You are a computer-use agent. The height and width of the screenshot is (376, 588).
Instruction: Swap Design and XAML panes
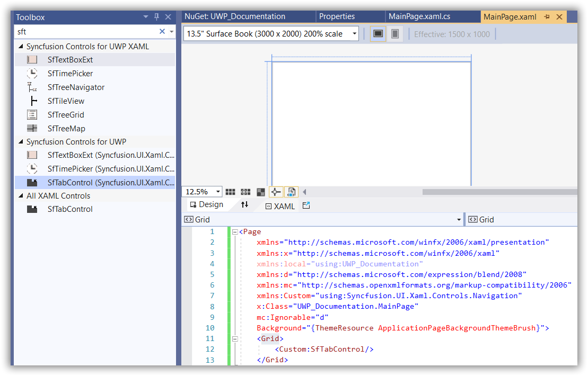[244, 204]
